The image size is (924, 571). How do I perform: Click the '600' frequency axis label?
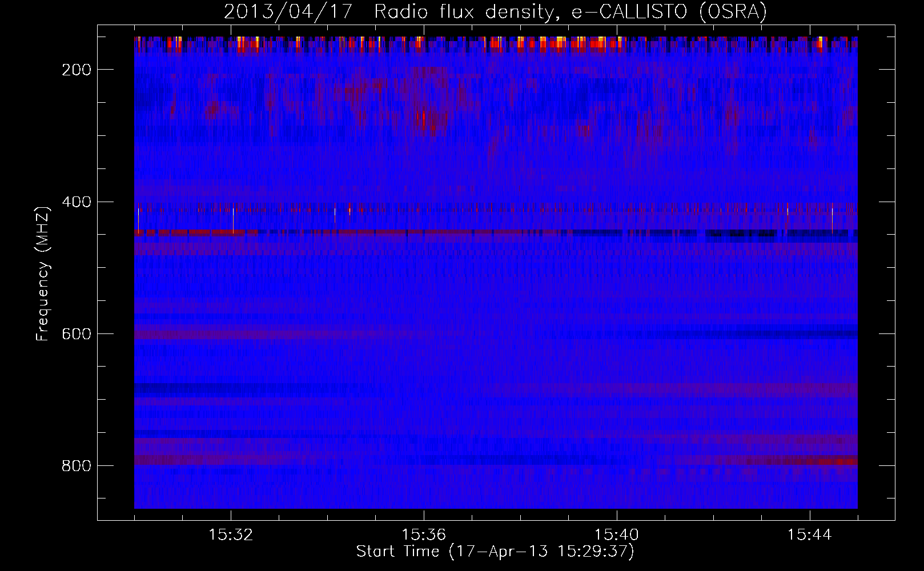click(x=76, y=334)
